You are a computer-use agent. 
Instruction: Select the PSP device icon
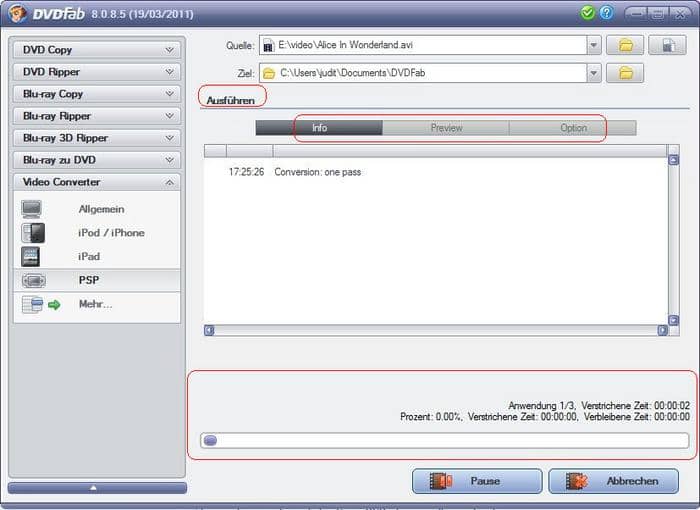point(33,280)
